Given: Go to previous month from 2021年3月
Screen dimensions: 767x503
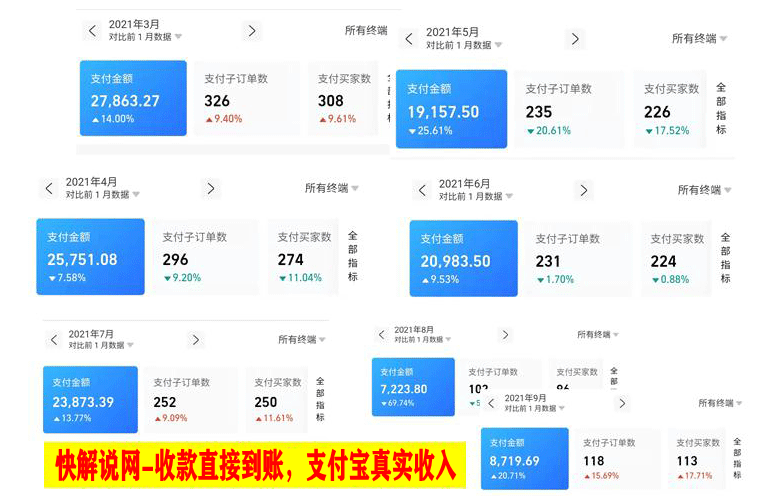Looking at the screenshot, I should click(93, 31).
